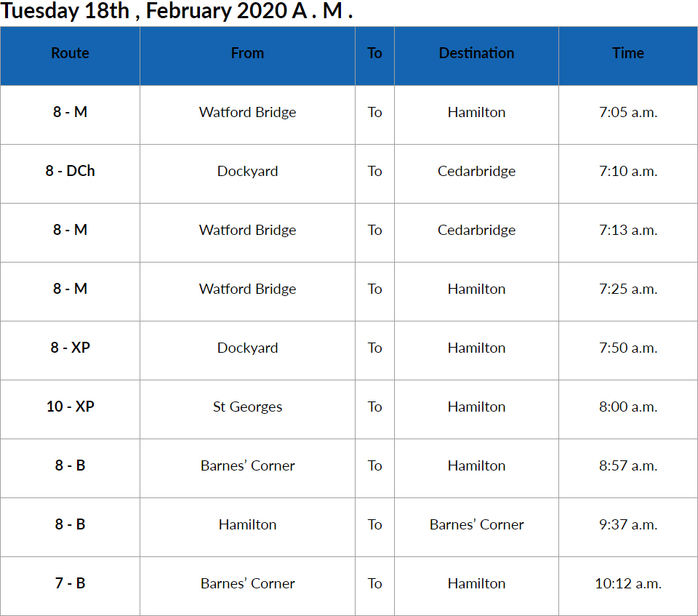This screenshot has height=616, width=698.
Task: Select the 7:05 a.m. time cell
Action: [628, 112]
